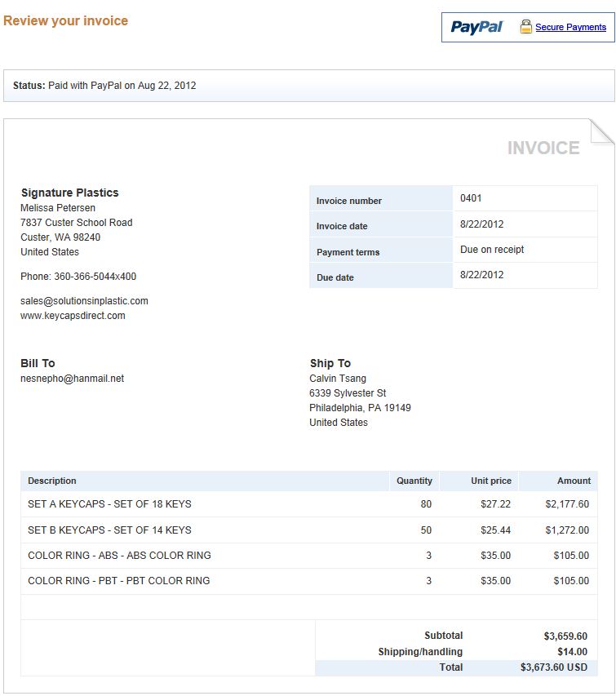Image resolution: width=616 pixels, height=696 pixels.
Task: Click the 'Subtotal' label
Action: point(443,636)
